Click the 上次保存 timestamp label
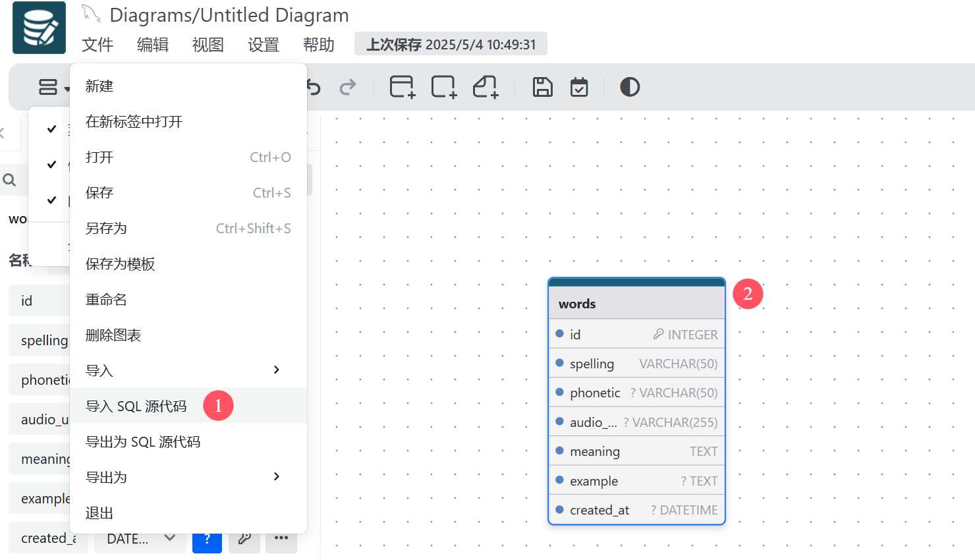 tap(451, 43)
